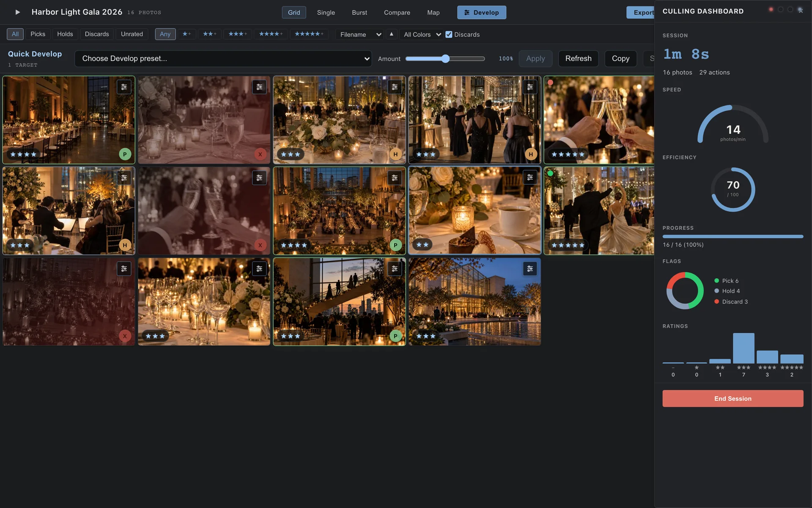
Task: Click the Refresh button
Action: 578,58
